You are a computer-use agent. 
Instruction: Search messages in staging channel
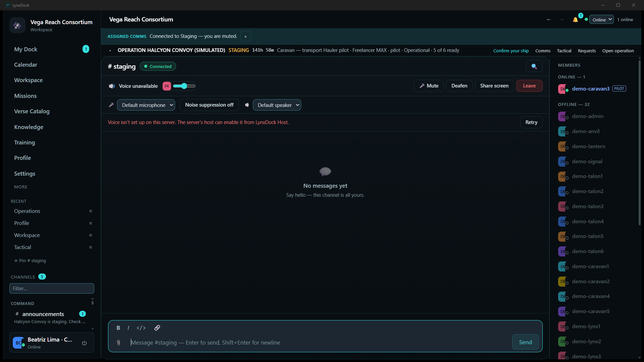pyautogui.click(x=534, y=66)
